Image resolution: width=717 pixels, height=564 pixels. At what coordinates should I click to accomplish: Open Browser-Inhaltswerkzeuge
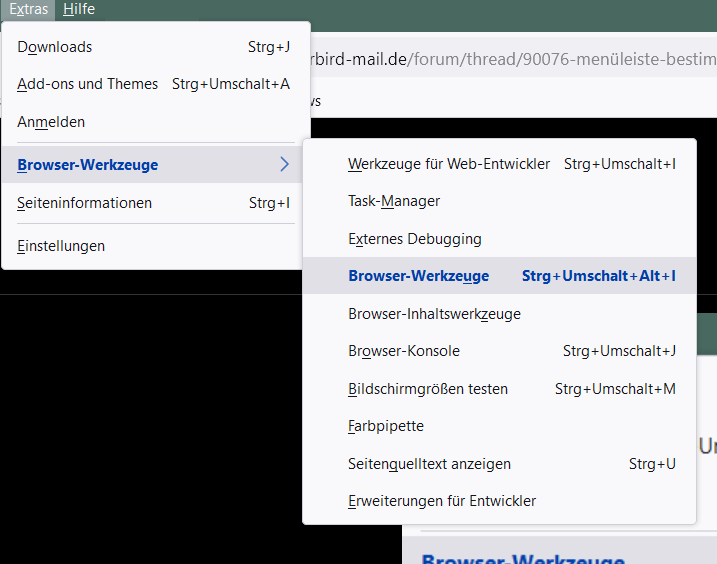[434, 314]
